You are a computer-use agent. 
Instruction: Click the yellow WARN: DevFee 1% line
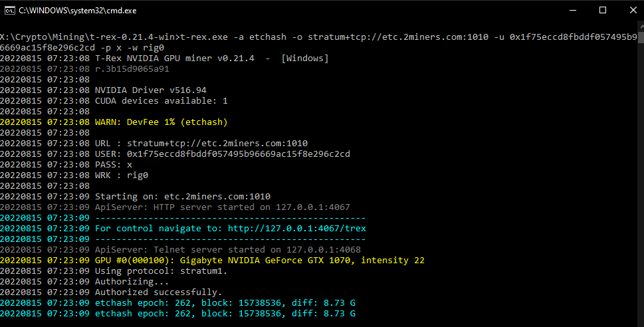[161, 122]
